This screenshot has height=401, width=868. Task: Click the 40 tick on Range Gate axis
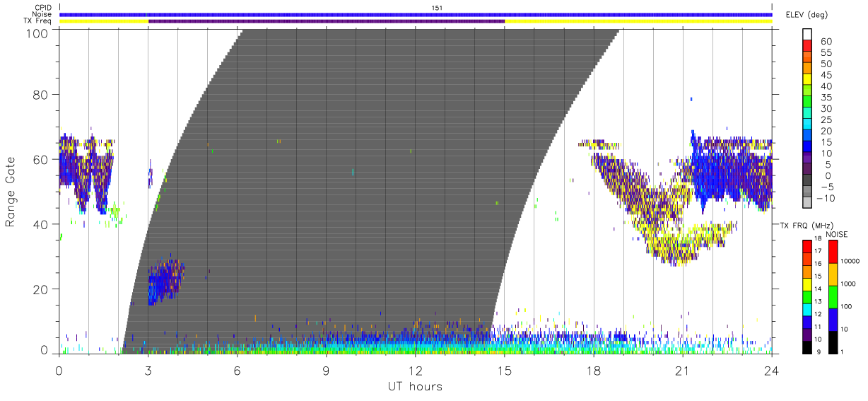point(42,224)
